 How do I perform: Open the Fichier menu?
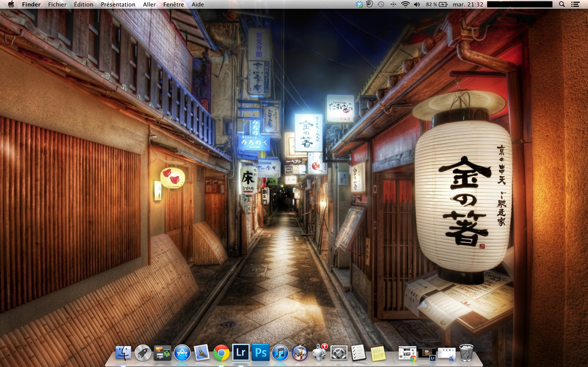57,5
